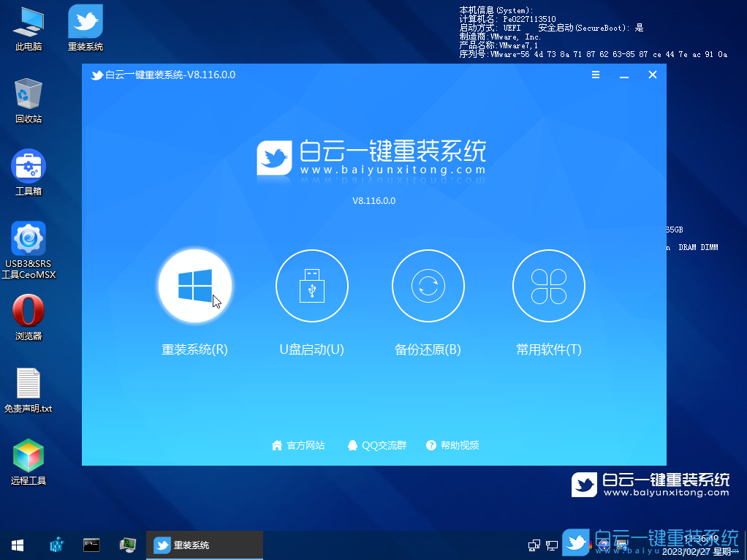This screenshot has height=560, width=747.
Task: Open the command prompt from the taskbar
Action: click(91, 545)
